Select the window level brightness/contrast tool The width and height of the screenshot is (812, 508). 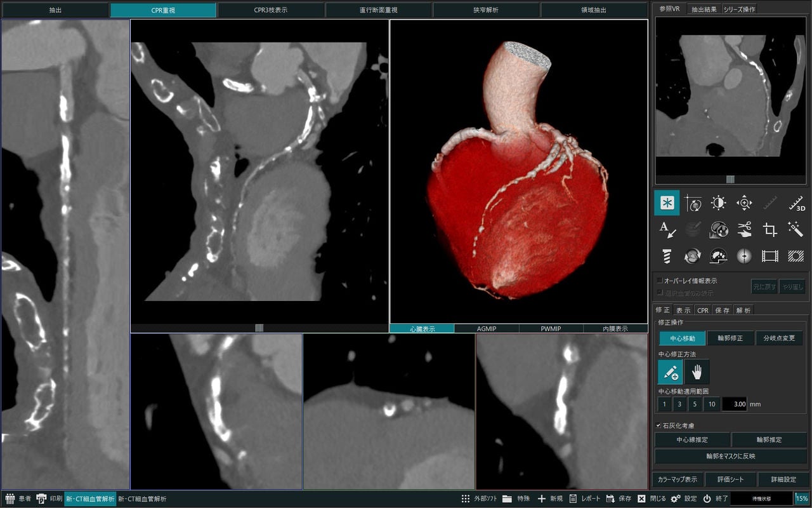tap(718, 203)
